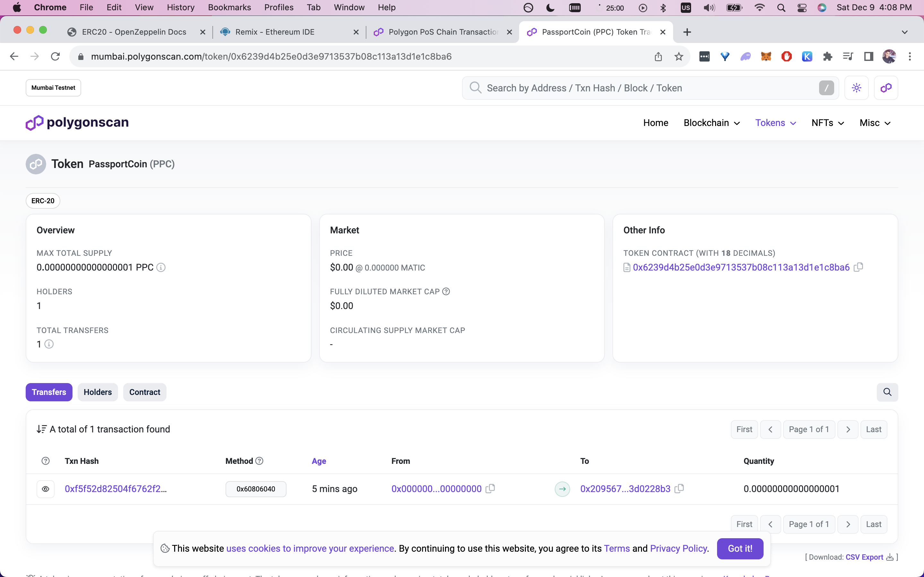Click the Polygon network logo button

pyautogui.click(x=886, y=88)
